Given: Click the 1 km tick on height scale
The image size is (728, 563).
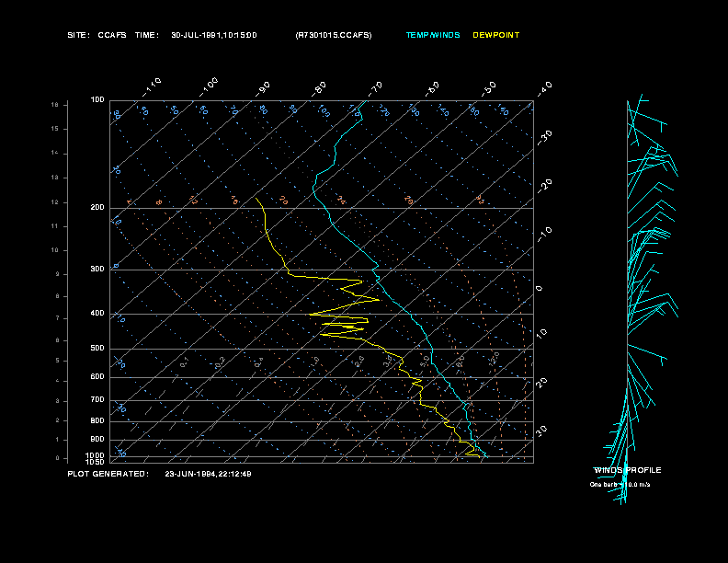Looking at the screenshot, I should pos(58,440).
